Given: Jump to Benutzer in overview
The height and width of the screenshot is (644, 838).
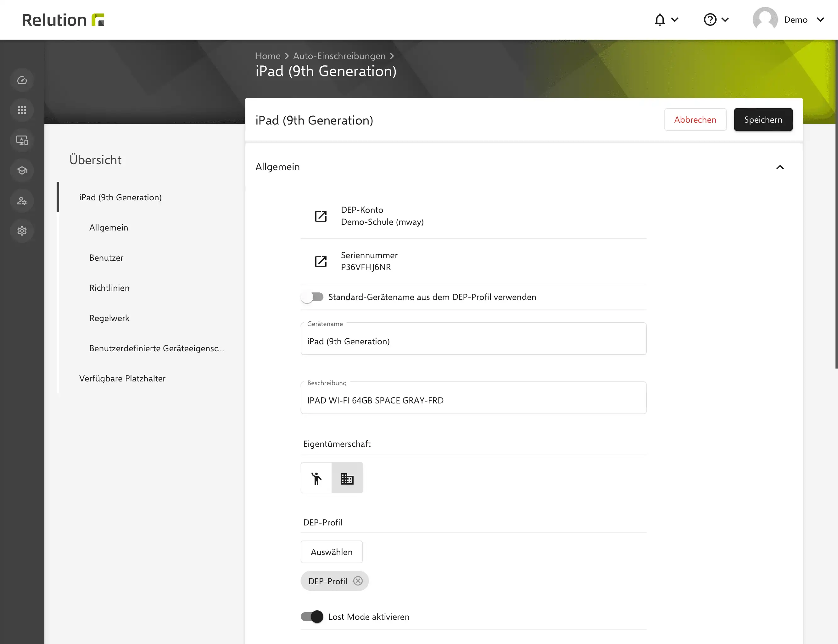Looking at the screenshot, I should 106,258.
